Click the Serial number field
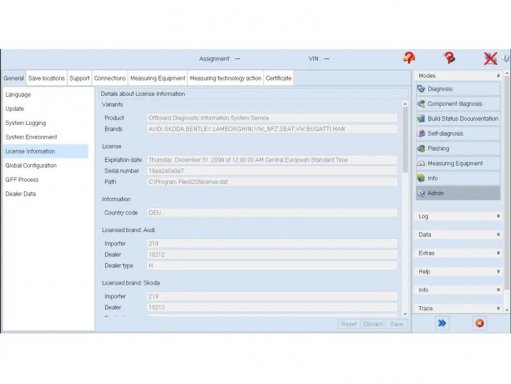The width and height of the screenshot is (511, 384). pyautogui.click(x=272, y=171)
